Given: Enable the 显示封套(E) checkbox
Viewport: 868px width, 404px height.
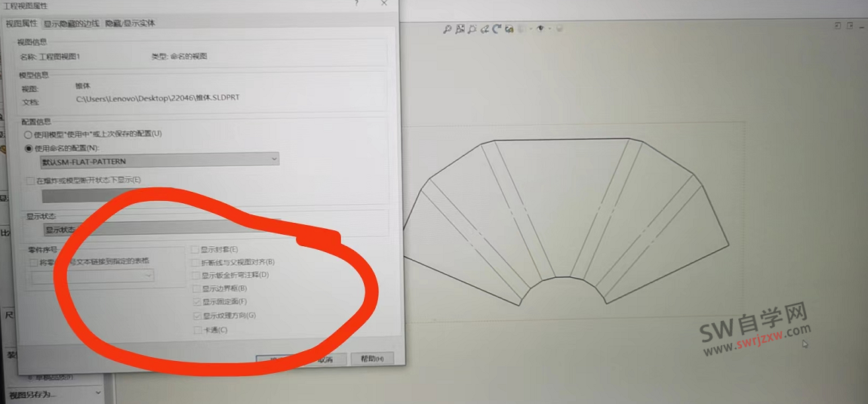Looking at the screenshot, I should [196, 250].
